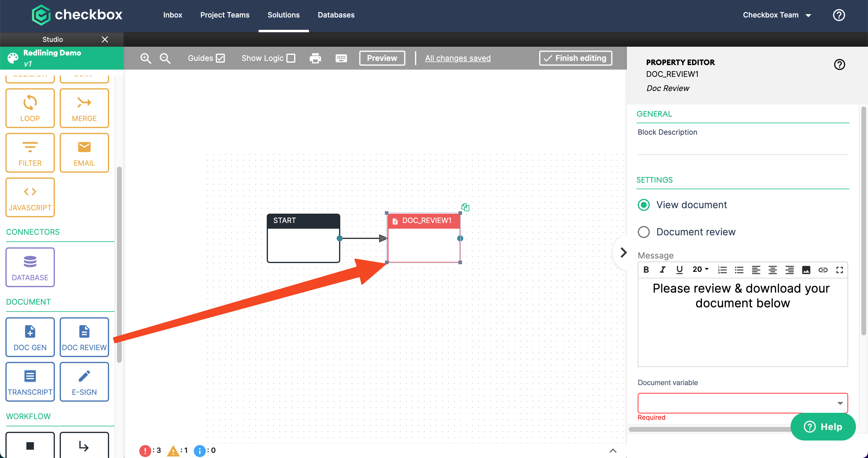Insert link into message
Image resolution: width=868 pixels, height=458 pixels.
point(823,270)
